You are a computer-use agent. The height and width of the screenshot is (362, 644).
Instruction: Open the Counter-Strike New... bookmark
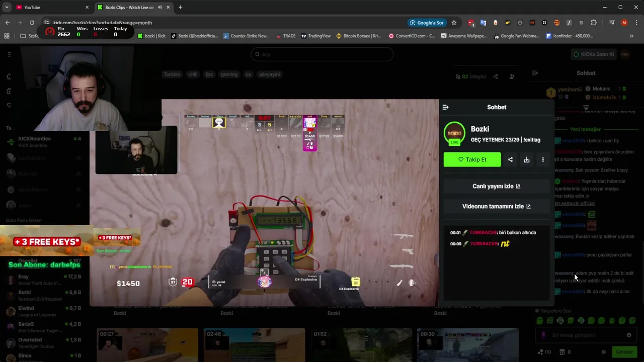247,36
